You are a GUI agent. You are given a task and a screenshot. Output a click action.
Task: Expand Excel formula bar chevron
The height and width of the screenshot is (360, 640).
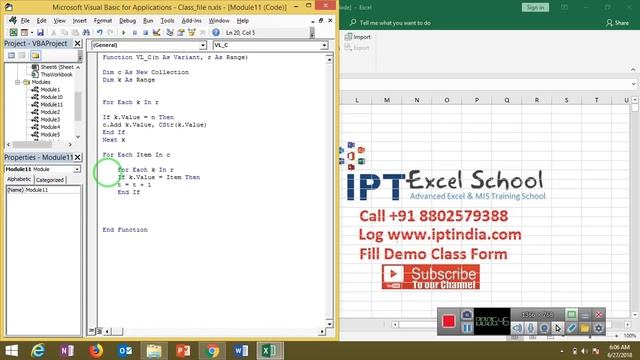click(633, 84)
